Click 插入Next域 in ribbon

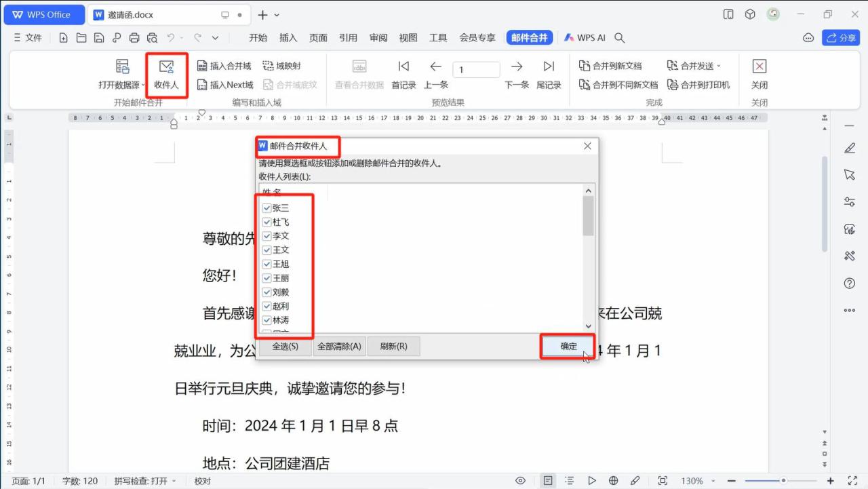tap(225, 85)
